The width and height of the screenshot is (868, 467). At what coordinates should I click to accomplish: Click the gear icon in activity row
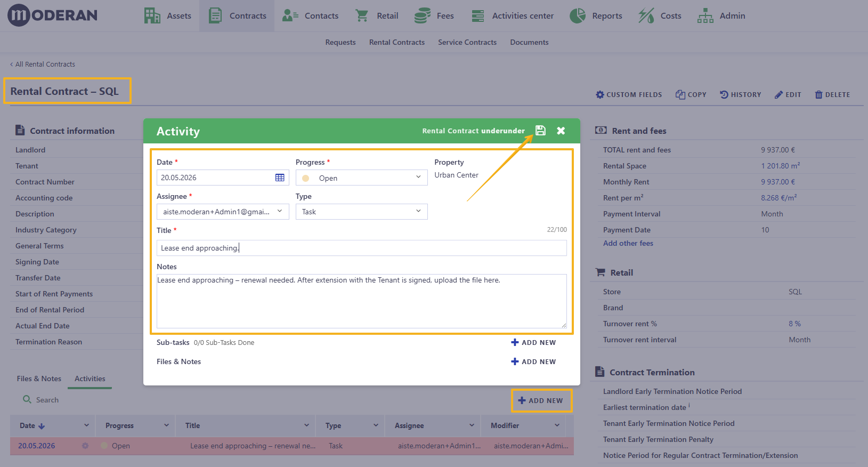pos(85,446)
